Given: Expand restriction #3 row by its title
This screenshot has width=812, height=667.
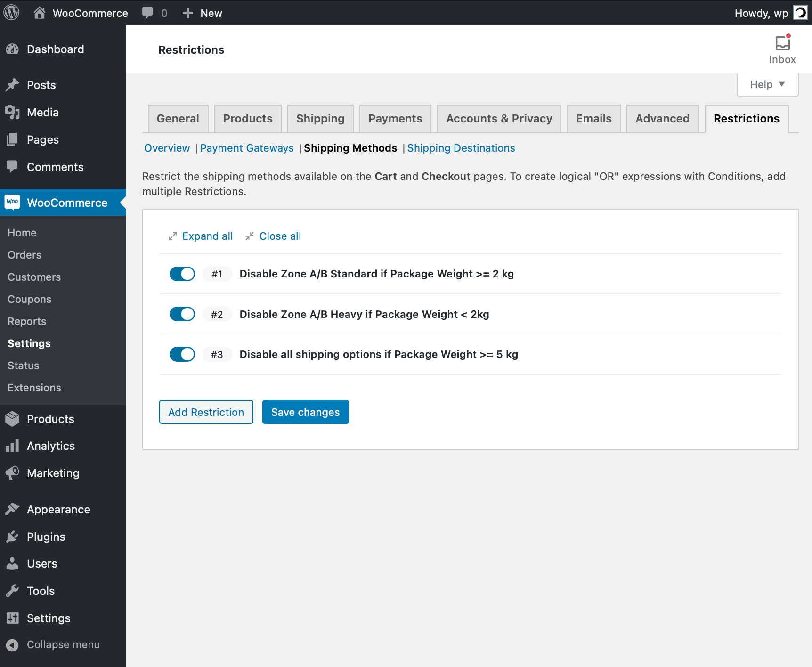Looking at the screenshot, I should [x=378, y=354].
